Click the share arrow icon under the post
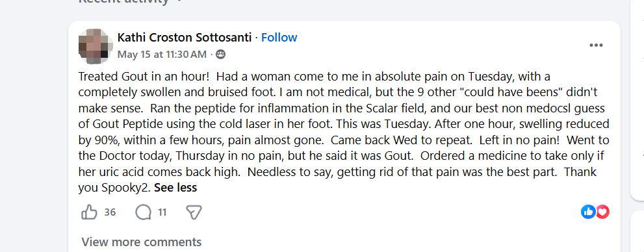Screen dimensions: 644x252 194,212
